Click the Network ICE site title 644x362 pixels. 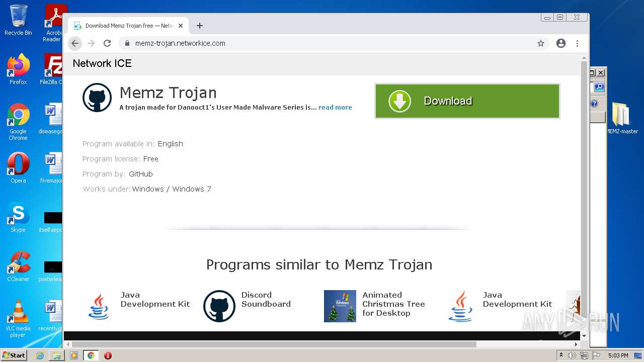tap(102, 63)
